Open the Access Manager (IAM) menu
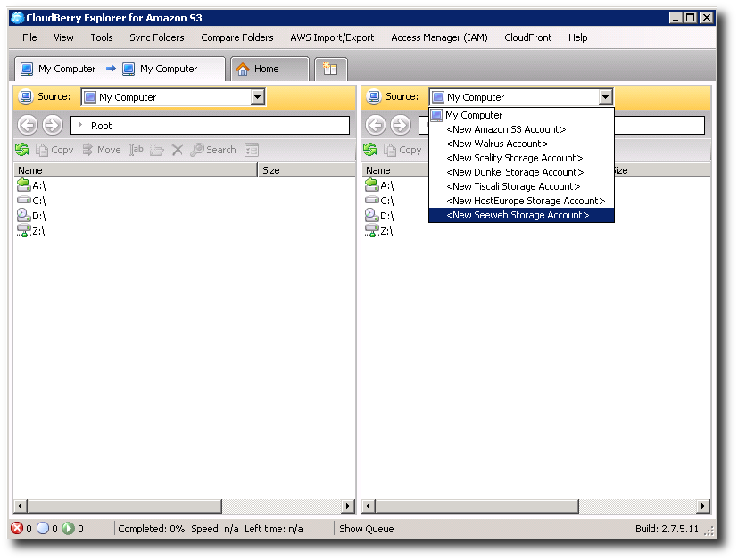The height and width of the screenshot is (560, 738). 439,37
